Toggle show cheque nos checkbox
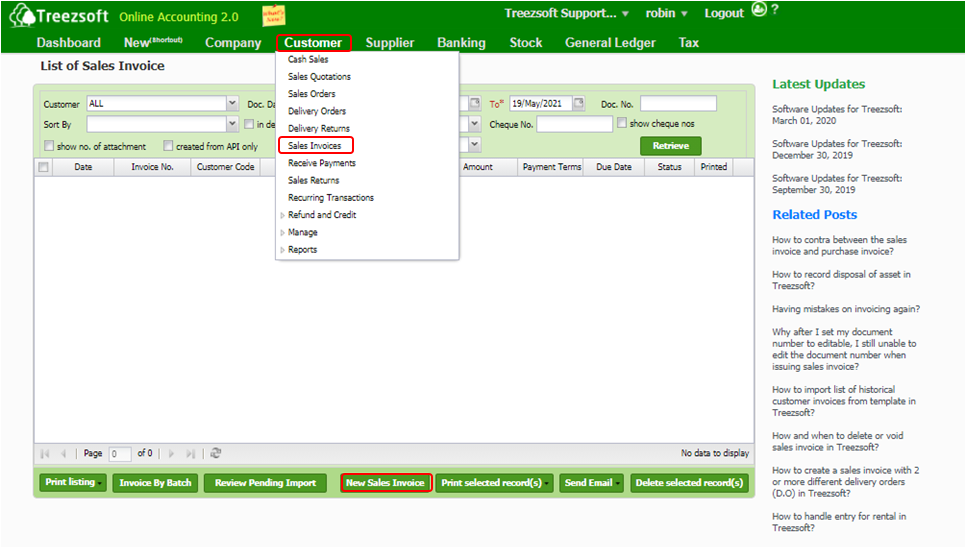This screenshot has height=547, width=967. [622, 123]
